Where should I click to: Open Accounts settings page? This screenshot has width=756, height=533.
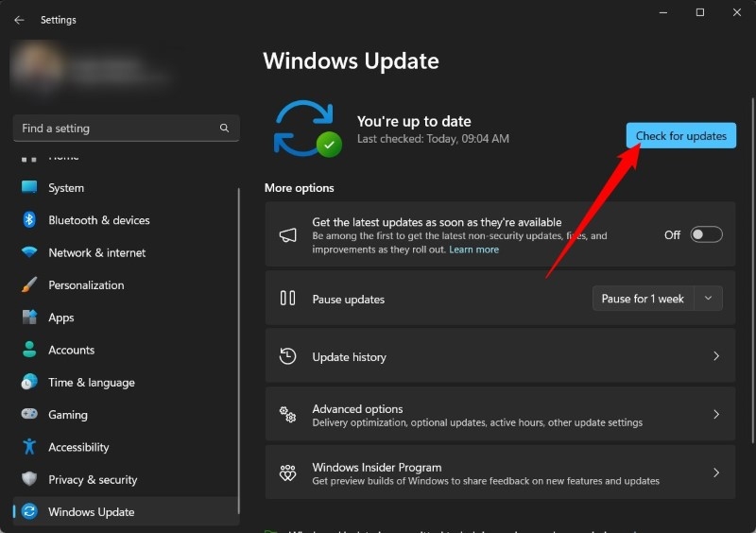click(72, 350)
